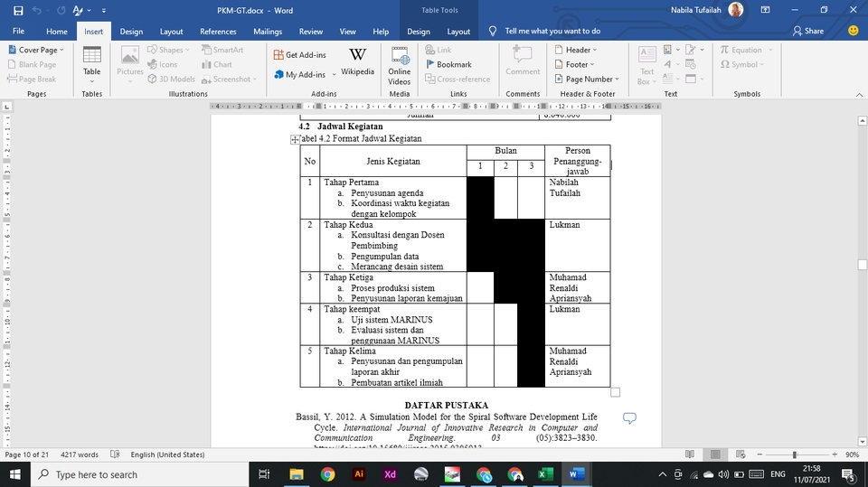Screen dimensions: 868x487
Task: Click the 4217 words count
Action: (x=80, y=454)
